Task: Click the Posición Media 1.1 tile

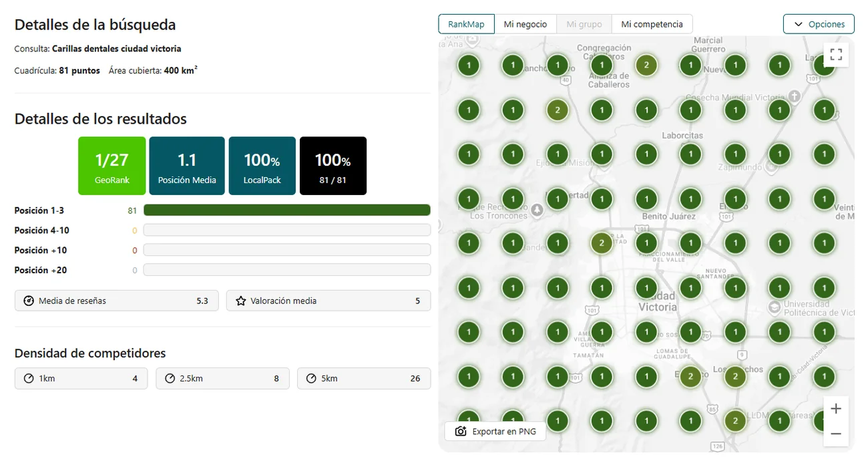Action: (x=187, y=166)
